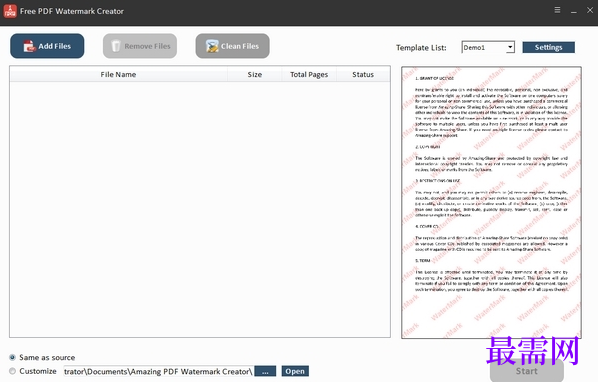Sort by Size column header
The width and height of the screenshot is (598, 382).
[x=254, y=74]
